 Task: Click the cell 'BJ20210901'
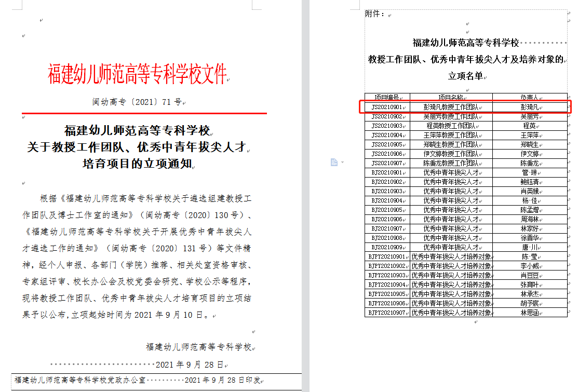click(387, 172)
